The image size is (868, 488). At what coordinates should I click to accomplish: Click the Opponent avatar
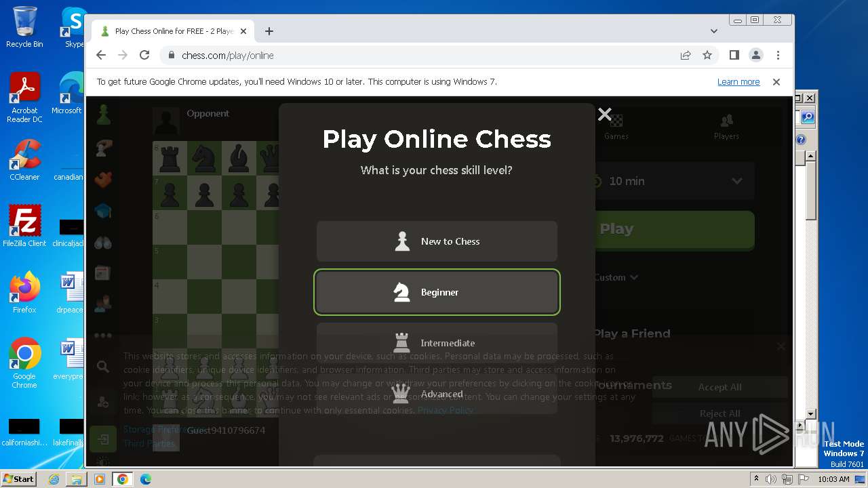(166, 121)
